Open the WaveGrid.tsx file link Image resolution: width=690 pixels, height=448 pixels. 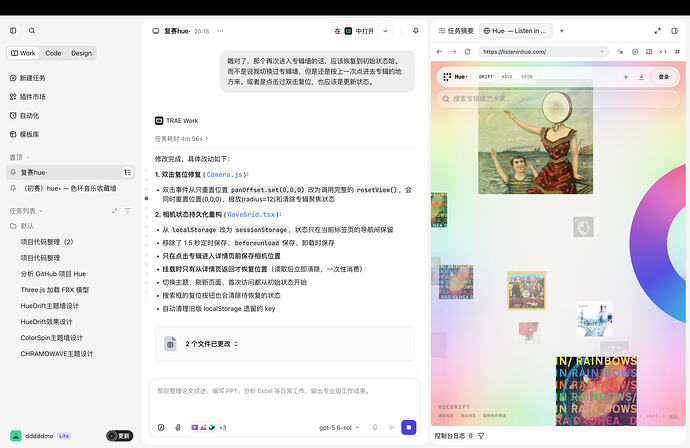[251, 214]
